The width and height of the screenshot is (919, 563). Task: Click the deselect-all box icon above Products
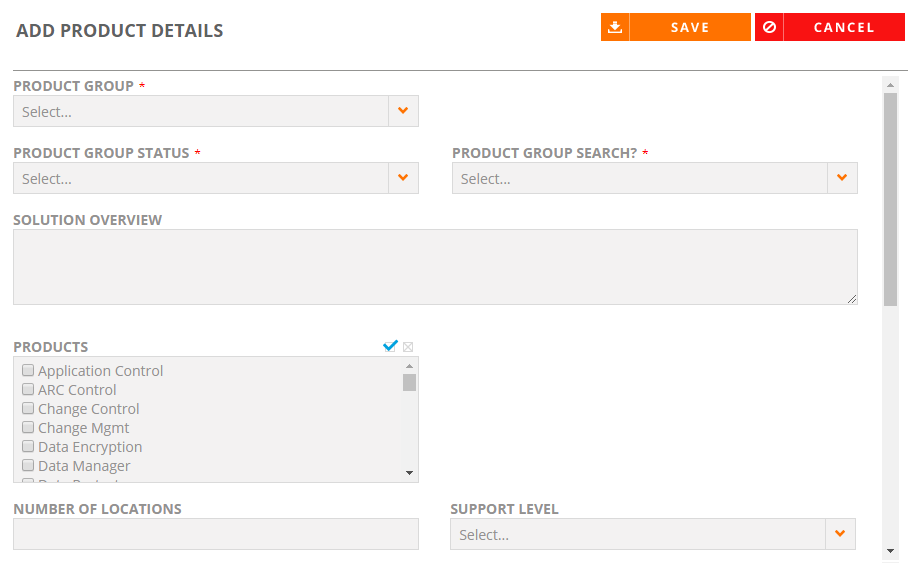408,347
